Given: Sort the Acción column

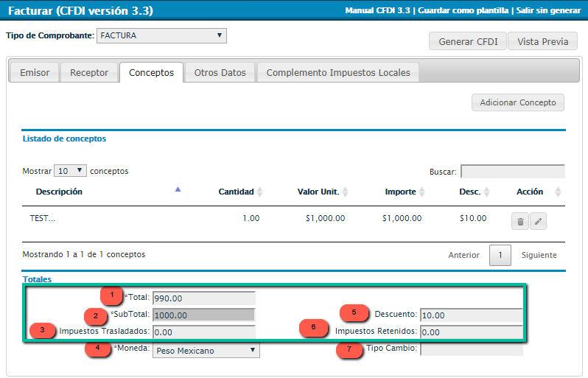Looking at the screenshot, I should [x=557, y=192].
